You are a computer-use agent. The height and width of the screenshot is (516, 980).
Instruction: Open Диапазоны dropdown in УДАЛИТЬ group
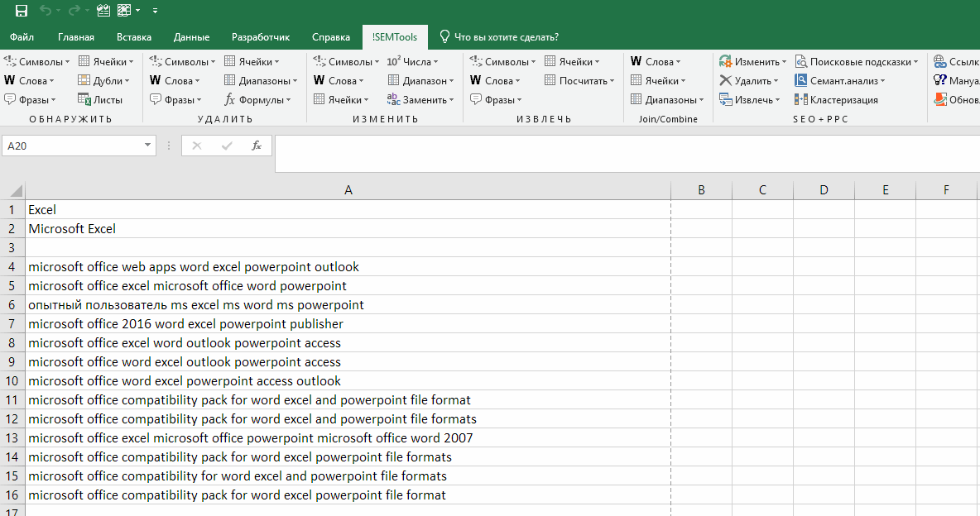261,80
